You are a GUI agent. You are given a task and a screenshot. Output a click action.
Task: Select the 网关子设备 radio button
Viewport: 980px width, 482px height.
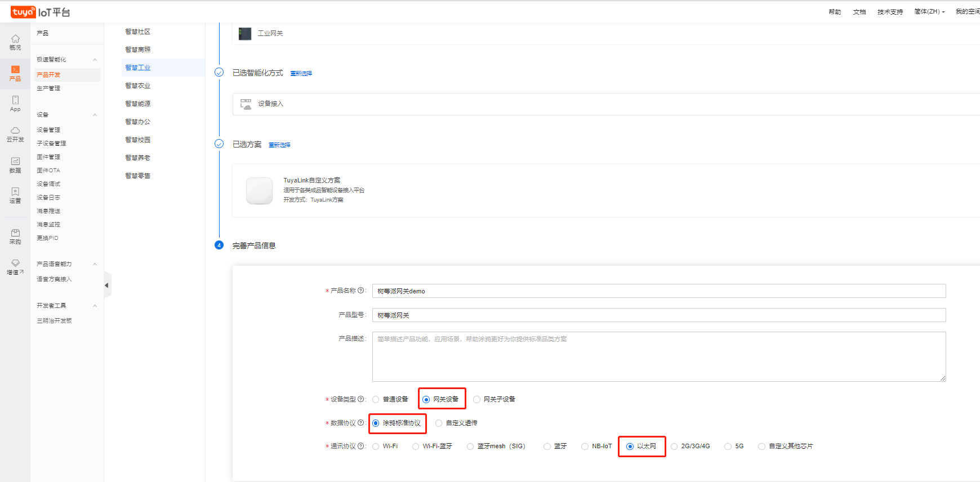(477, 400)
